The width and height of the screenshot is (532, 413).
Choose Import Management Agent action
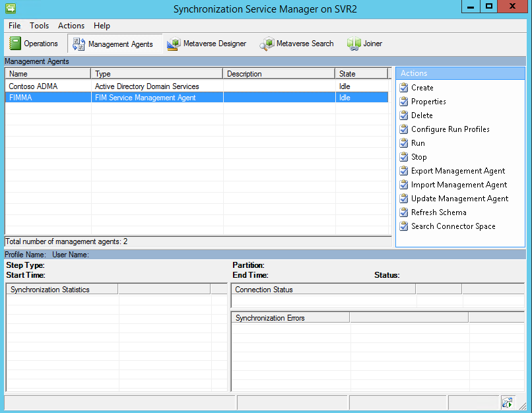pyautogui.click(x=459, y=185)
